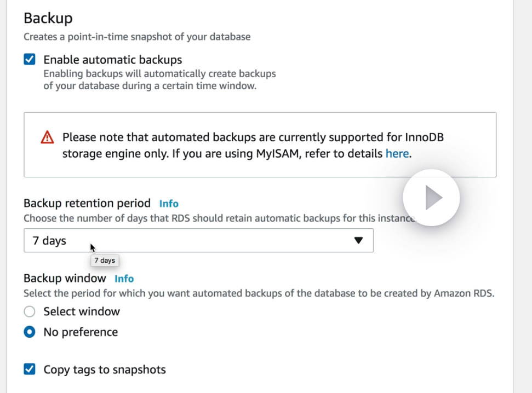Click Info beside Backup retention period
The width and height of the screenshot is (532, 393).
[169, 204]
